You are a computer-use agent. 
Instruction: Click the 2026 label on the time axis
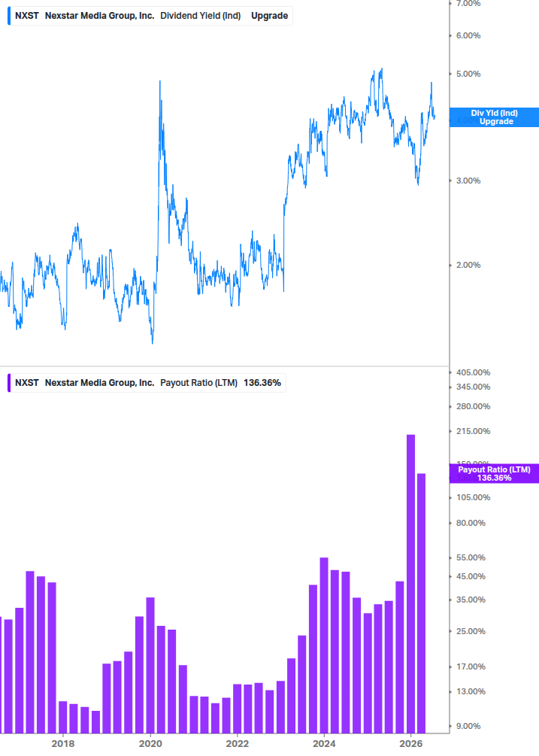(411, 744)
